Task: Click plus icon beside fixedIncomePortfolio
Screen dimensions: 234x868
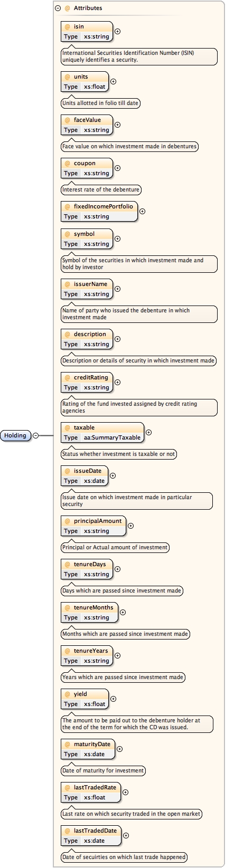Action: [x=142, y=211]
